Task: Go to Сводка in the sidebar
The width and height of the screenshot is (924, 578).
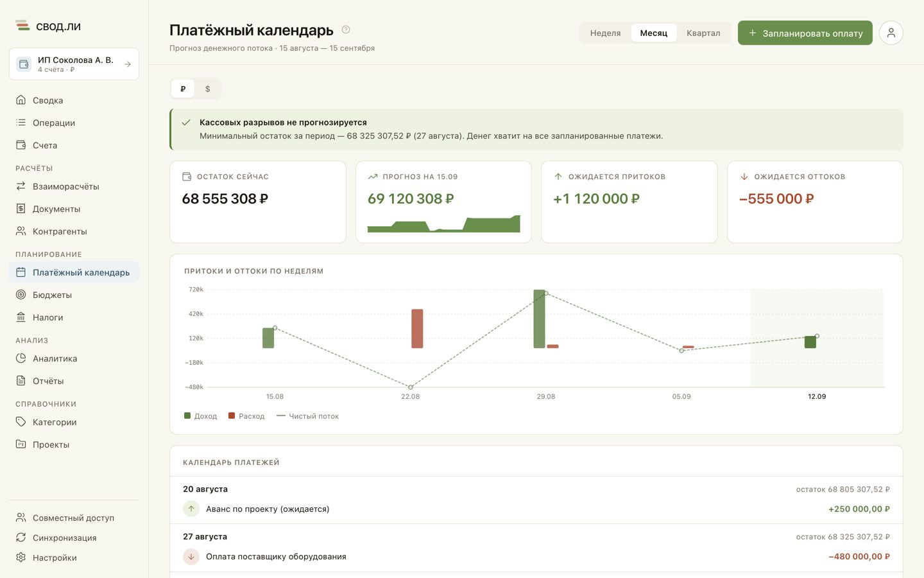Action: (74, 100)
